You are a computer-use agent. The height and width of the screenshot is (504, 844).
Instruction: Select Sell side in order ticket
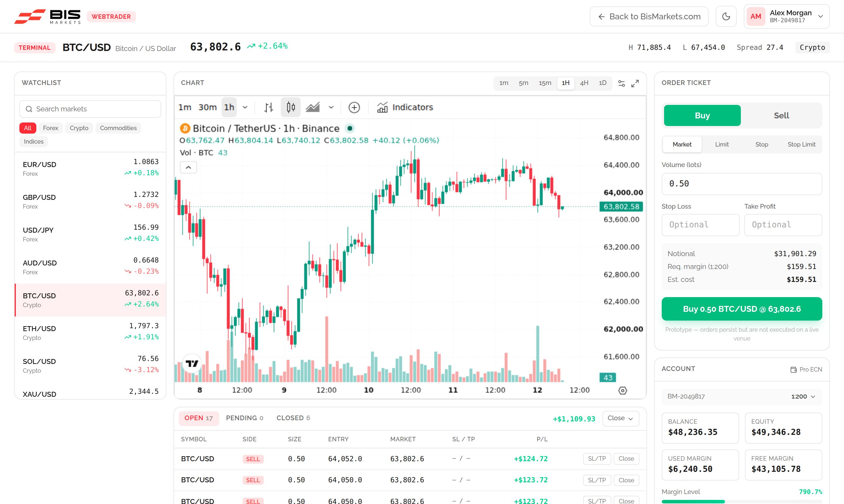click(781, 115)
